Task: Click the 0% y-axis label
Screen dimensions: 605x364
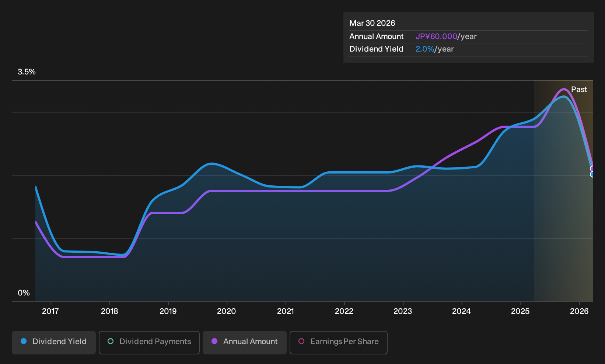Action: coord(24,293)
